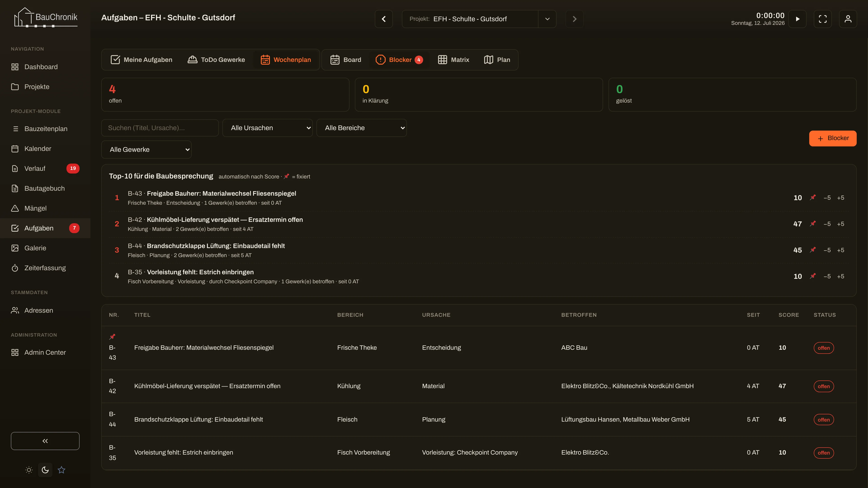Decrease B-42 score by 5
The image size is (868, 488).
[x=827, y=224]
